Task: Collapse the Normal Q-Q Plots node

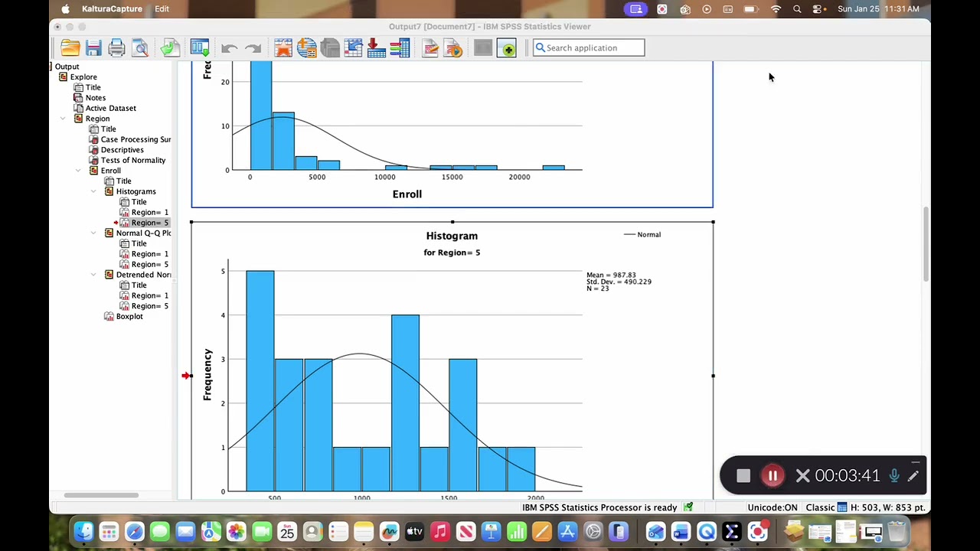Action: [x=93, y=233]
